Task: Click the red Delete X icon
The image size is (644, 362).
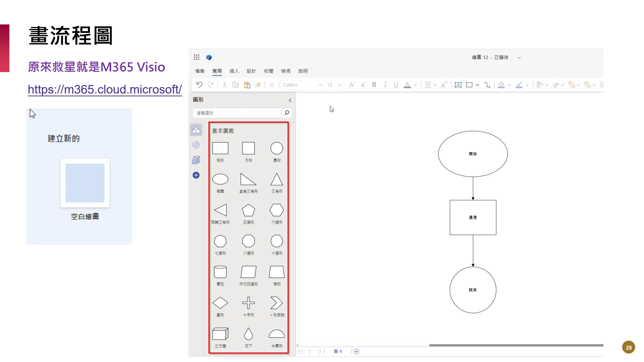Action: tap(272, 85)
